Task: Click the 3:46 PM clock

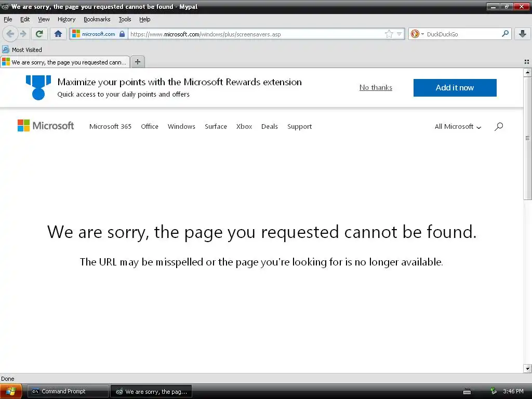Action: [x=513, y=391]
